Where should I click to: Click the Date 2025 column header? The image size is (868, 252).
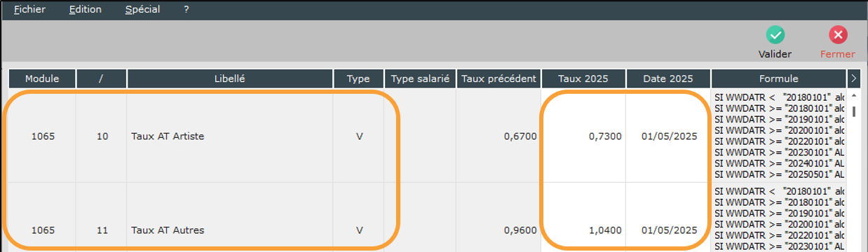pos(668,78)
